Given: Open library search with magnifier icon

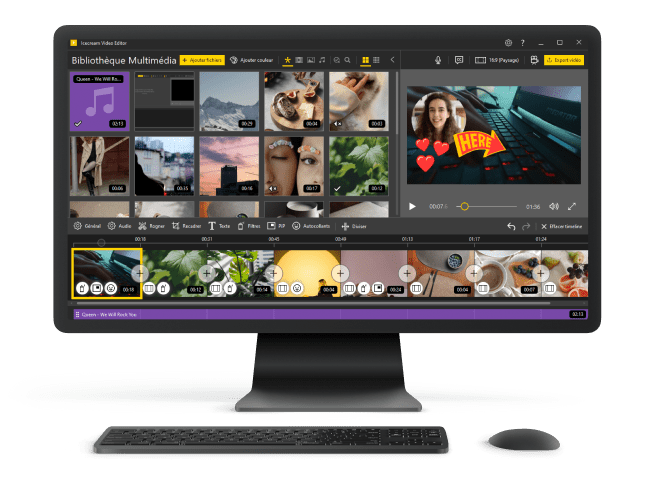Looking at the screenshot, I should 348,60.
